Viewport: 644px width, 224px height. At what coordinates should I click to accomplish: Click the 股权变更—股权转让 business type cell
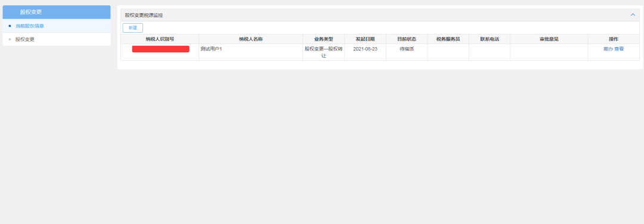pyautogui.click(x=323, y=52)
